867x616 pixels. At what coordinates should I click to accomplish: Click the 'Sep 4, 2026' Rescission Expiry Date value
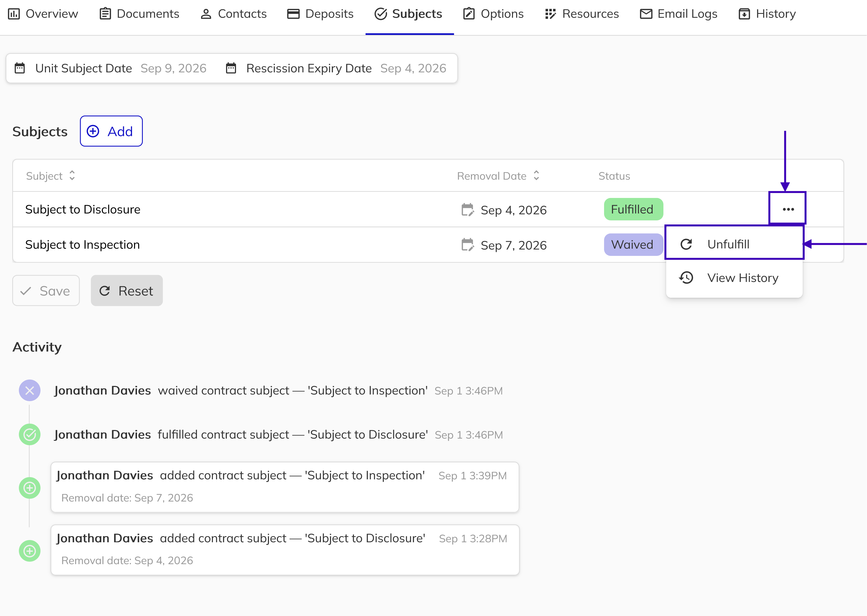tap(413, 68)
